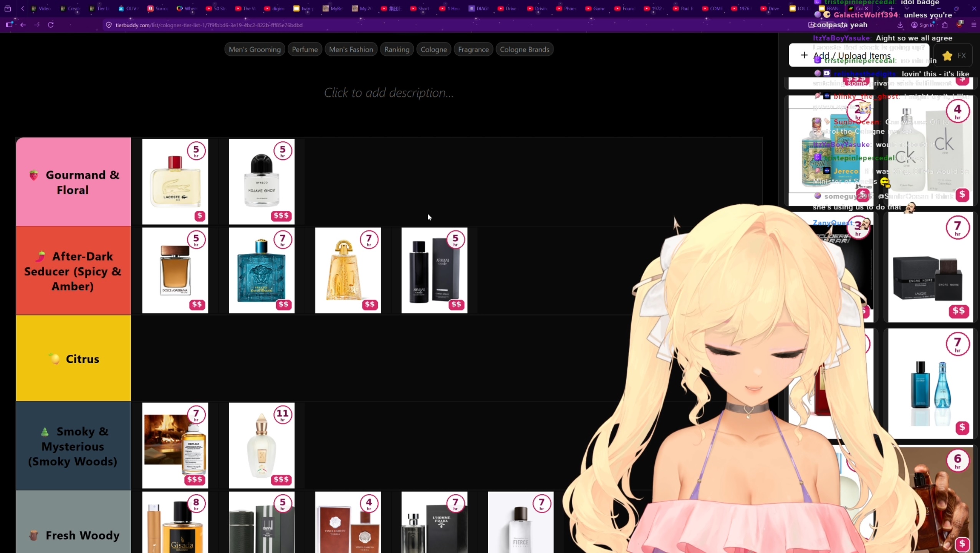
Task: Select the Perfume tag
Action: pos(305,50)
